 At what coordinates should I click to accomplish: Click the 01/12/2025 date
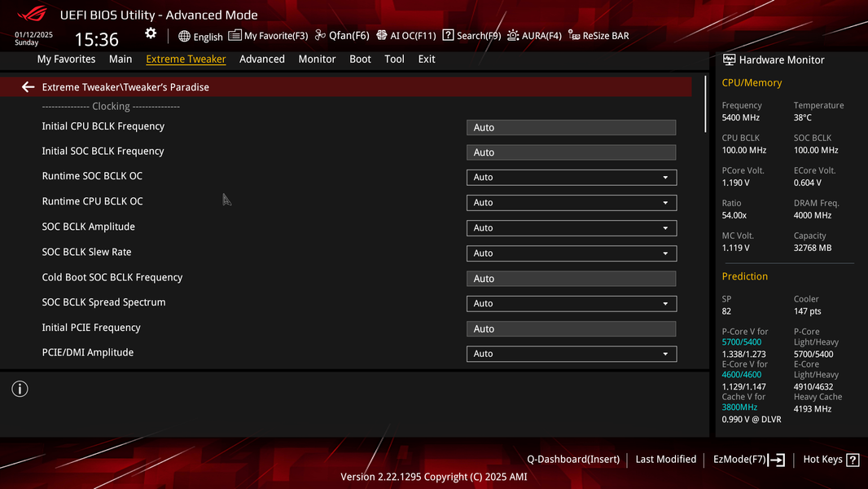33,34
